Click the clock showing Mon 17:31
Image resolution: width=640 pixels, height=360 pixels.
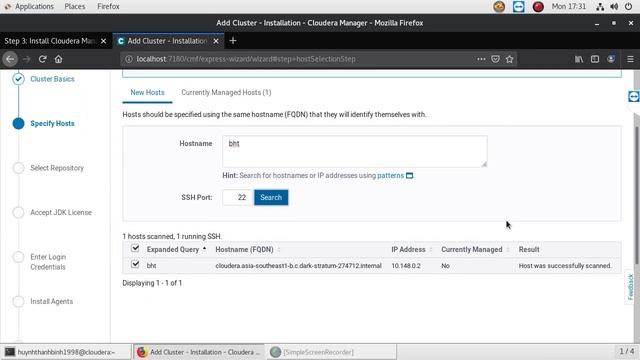[x=569, y=7]
